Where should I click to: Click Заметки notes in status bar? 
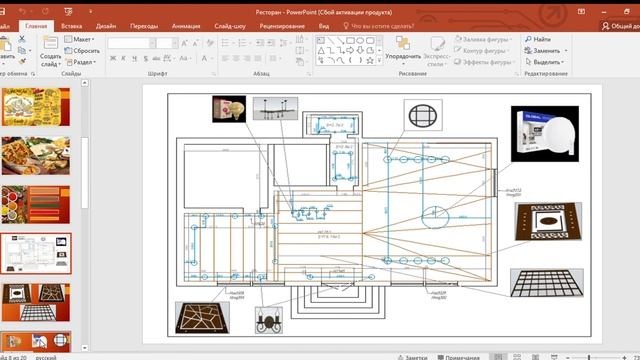[413, 357]
